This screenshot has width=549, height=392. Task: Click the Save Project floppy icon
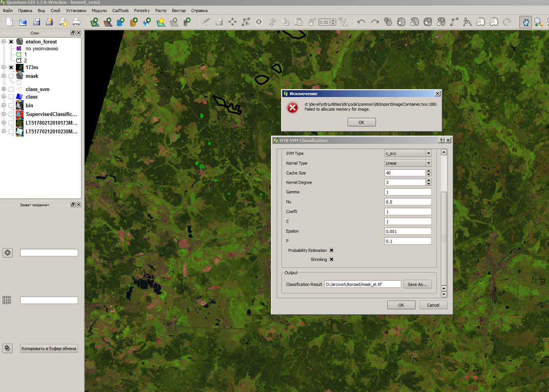click(37, 22)
